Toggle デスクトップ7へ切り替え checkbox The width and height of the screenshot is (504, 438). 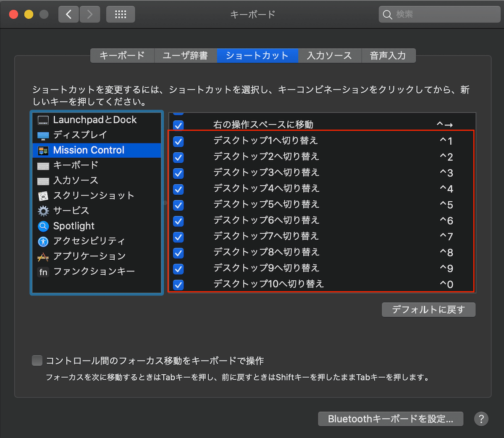coord(178,237)
